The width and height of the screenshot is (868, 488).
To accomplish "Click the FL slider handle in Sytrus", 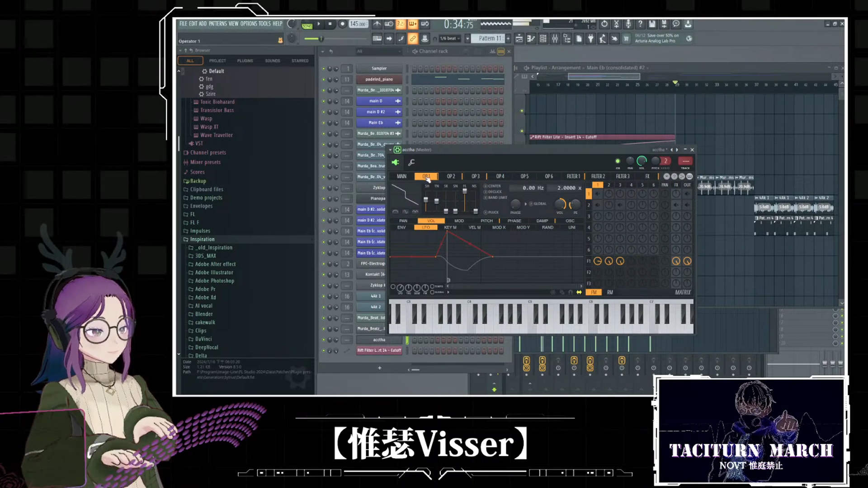I will coord(464,192).
